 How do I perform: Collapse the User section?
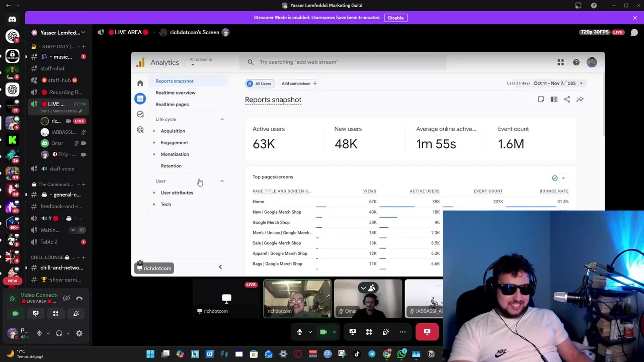tap(222, 181)
